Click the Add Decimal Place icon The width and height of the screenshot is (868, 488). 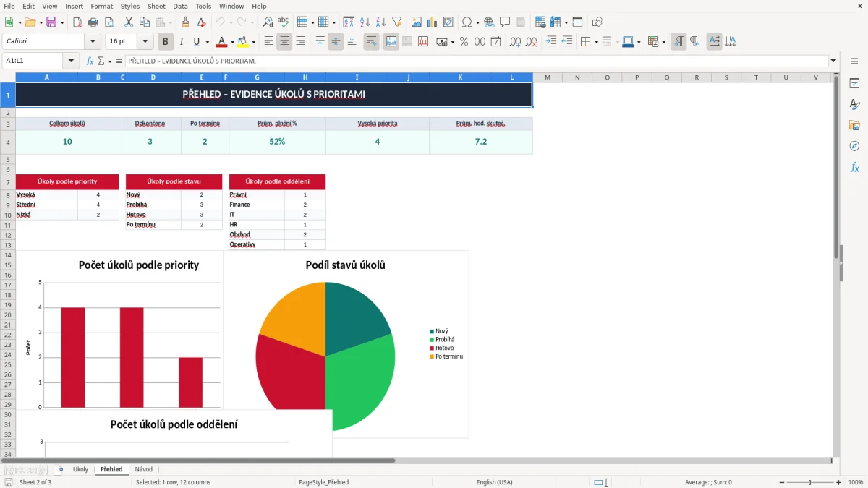[516, 42]
